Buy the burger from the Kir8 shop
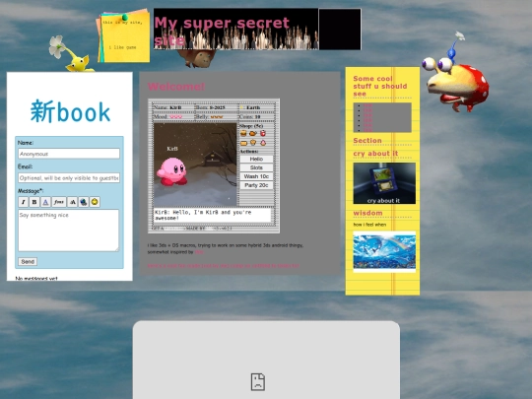The height and width of the screenshot is (399, 532). click(x=243, y=133)
